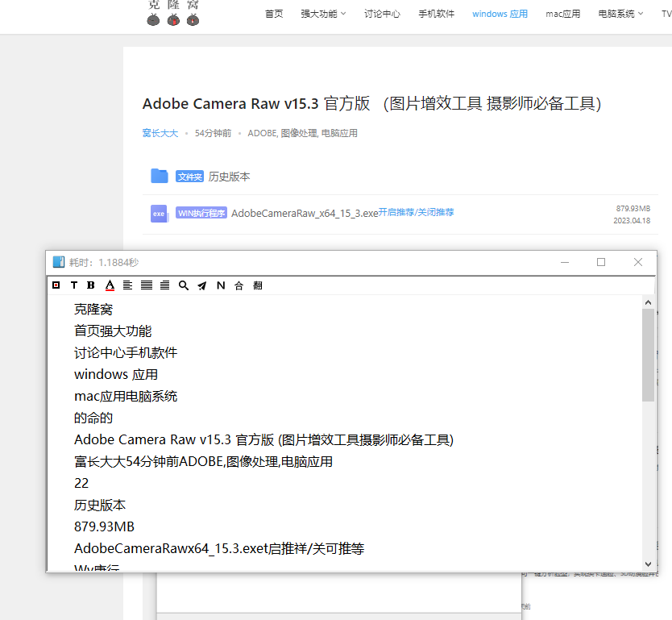672x620 pixels.
Task: Open the 历史版本 folder entry
Action: point(229,177)
